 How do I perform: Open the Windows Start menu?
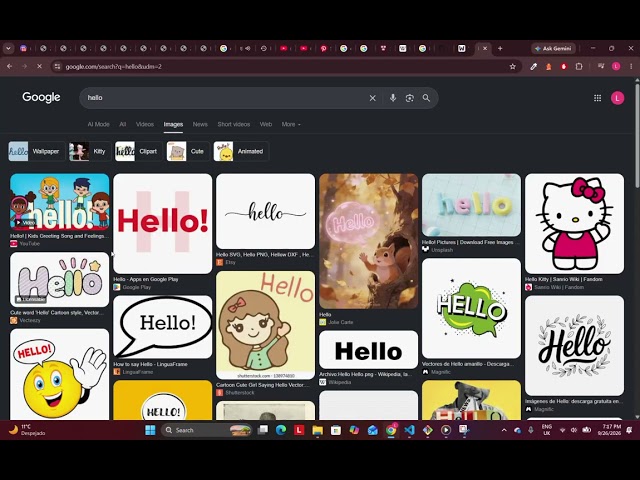[150, 430]
